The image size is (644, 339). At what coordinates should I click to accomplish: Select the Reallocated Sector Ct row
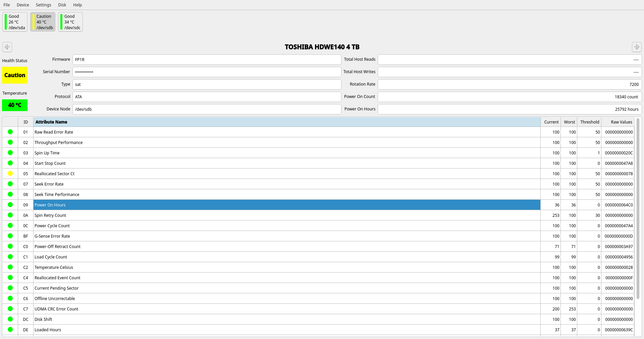318,174
